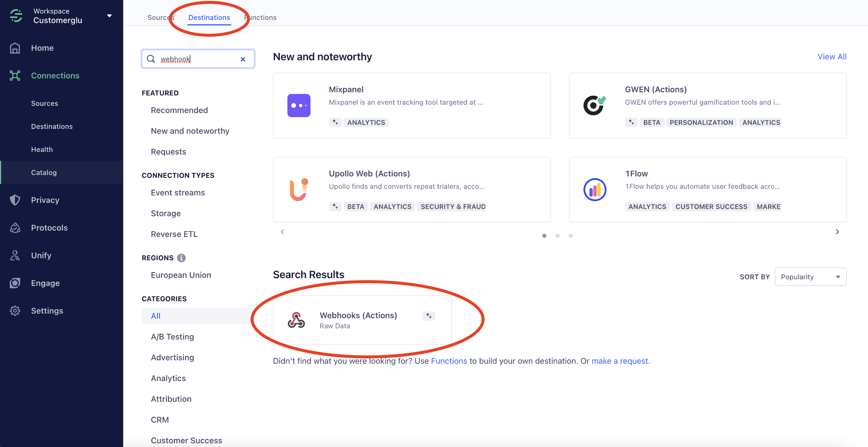Click the Home icon in sidebar
Viewport: 868px width, 447px height.
[x=15, y=48]
